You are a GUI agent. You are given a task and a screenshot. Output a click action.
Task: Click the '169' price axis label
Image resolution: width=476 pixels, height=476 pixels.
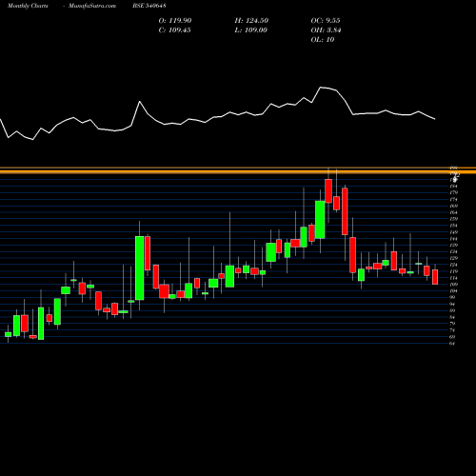coord(453,206)
